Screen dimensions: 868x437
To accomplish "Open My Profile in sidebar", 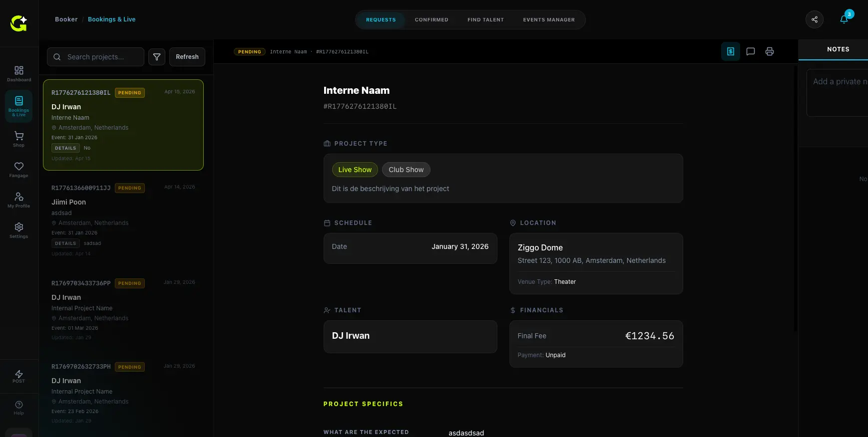I will pyautogui.click(x=19, y=200).
